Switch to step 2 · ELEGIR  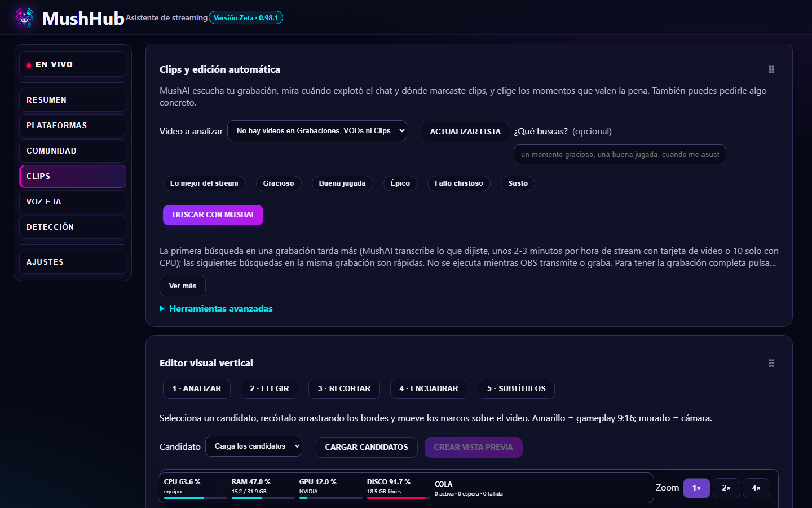(270, 389)
